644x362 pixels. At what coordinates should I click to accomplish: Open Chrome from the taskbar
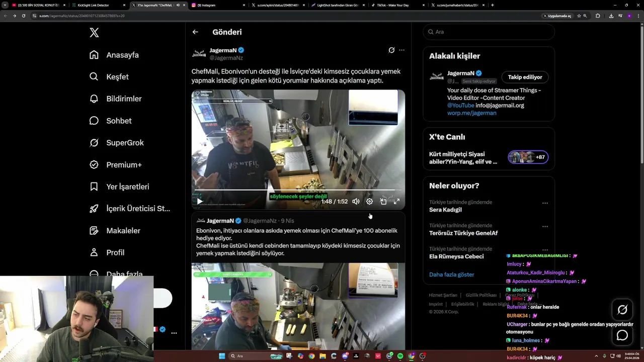(311, 356)
